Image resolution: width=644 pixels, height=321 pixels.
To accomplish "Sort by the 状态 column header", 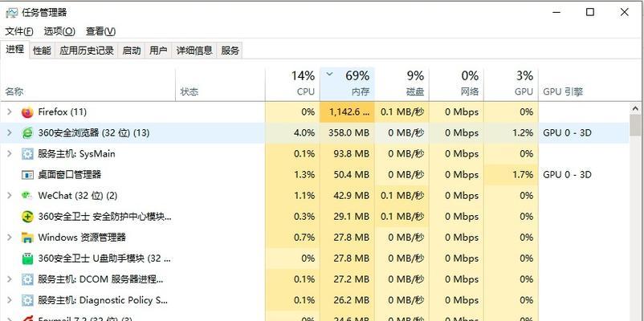I will pos(221,84).
